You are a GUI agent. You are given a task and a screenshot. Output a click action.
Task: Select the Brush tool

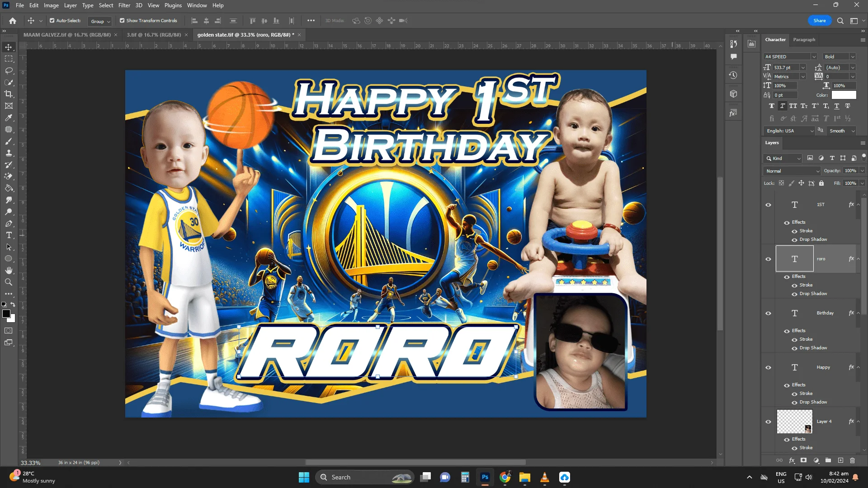click(9, 141)
